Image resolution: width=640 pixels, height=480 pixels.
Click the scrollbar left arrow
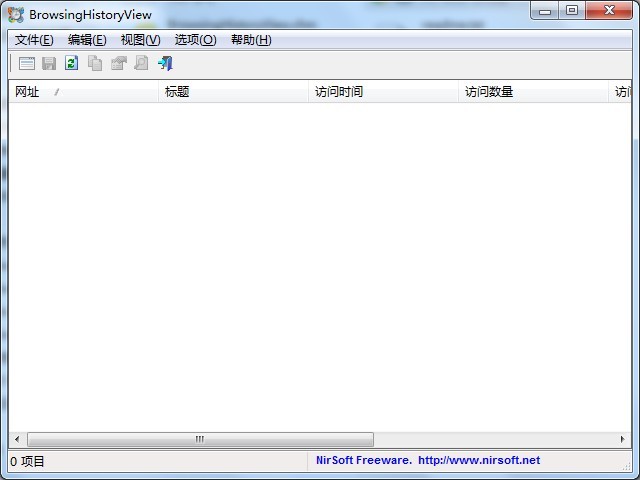(x=17, y=440)
